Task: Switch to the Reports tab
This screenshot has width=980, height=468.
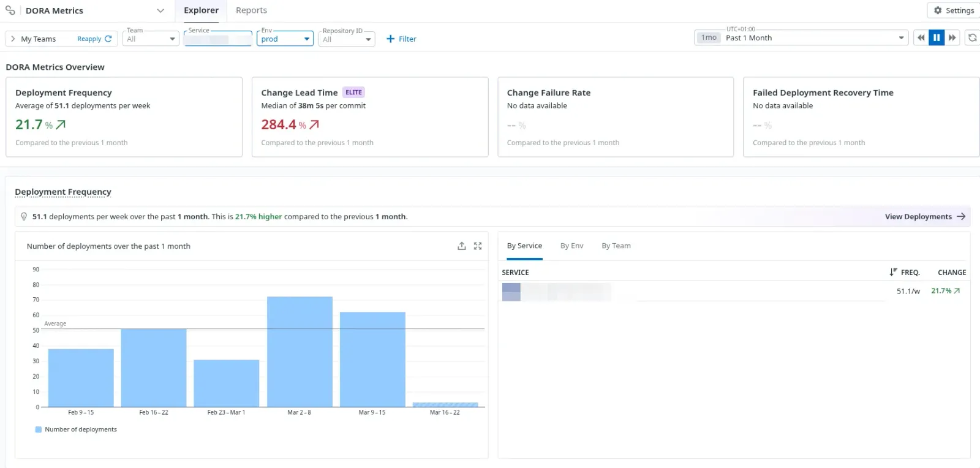Action: 251,10
